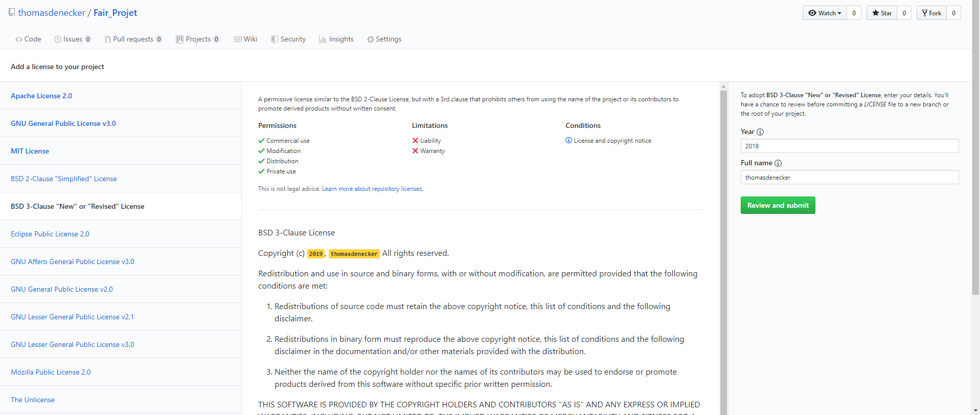This screenshot has height=415, width=980.
Task: Click the repository book icon beside thomasdenecker
Action: [12, 12]
